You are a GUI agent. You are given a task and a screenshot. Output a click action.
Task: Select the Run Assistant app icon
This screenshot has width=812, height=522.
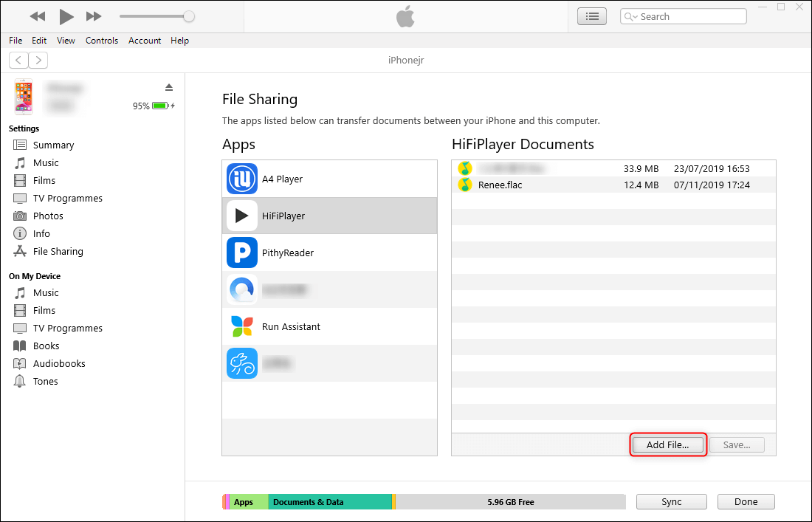[x=242, y=326]
